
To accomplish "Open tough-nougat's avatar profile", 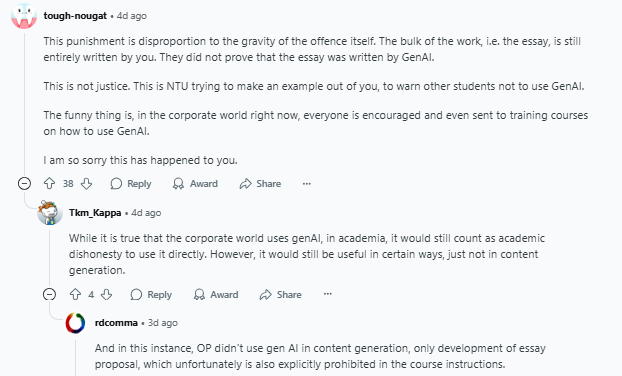I will pos(24,16).
